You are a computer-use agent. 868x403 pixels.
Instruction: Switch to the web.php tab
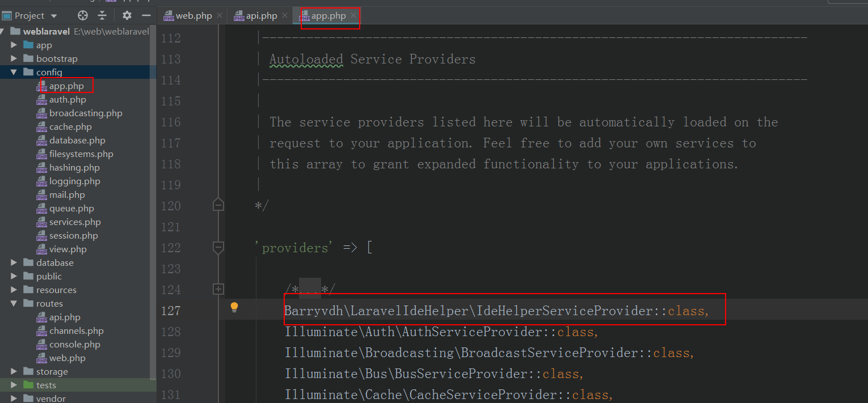[193, 16]
